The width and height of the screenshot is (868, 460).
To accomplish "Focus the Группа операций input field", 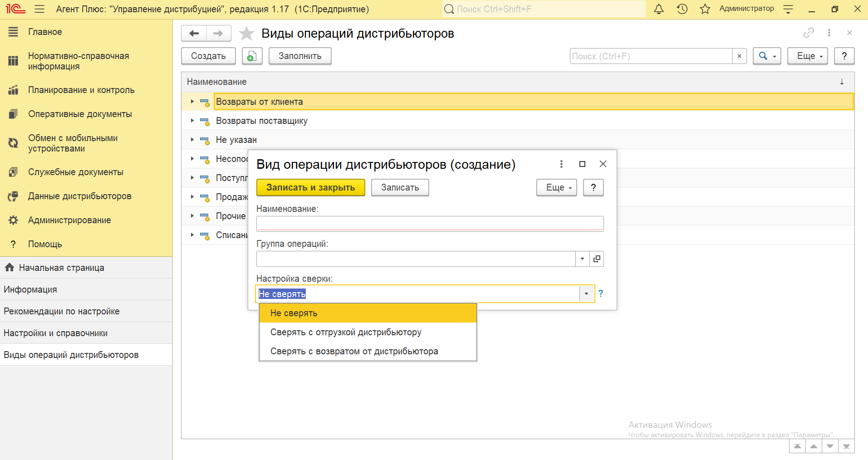I will click(416, 259).
